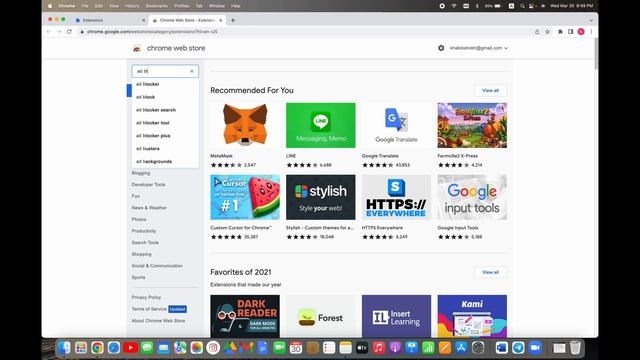This screenshot has width=640, height=360.
Task: Select the 'ad blocker' suggestion
Action: [x=165, y=84]
